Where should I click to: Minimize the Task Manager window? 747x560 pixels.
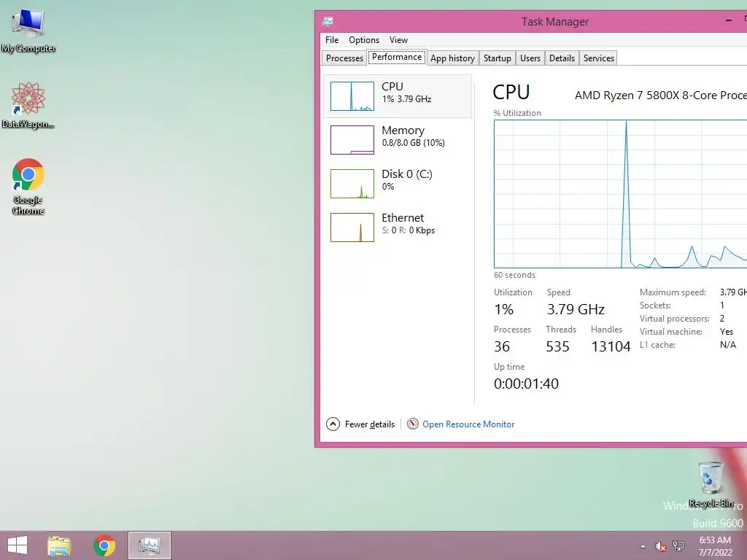[x=729, y=20]
